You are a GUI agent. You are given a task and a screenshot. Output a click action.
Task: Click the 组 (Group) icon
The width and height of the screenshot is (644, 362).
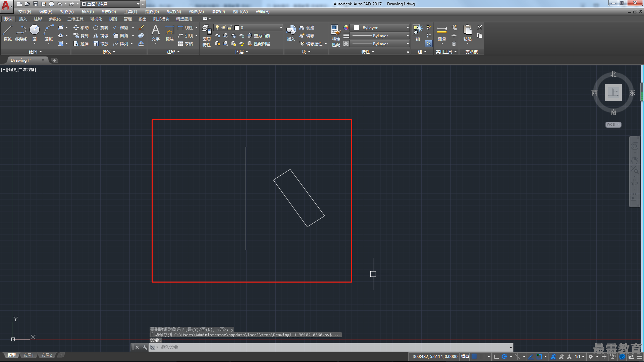pos(418,33)
